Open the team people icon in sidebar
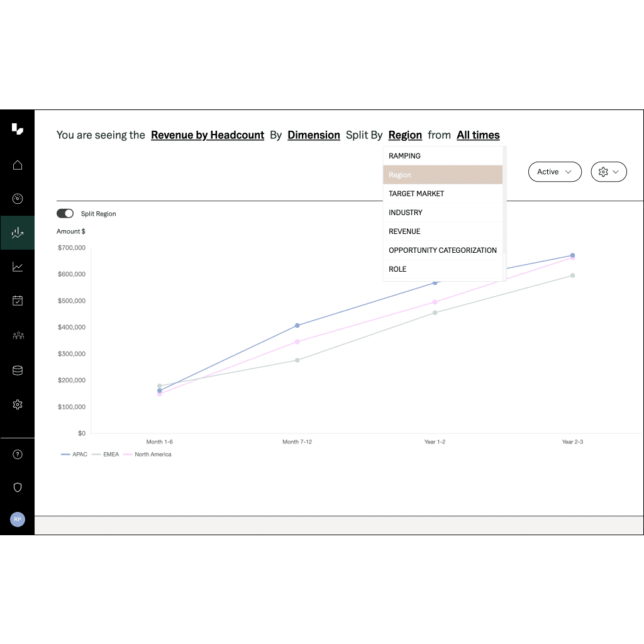The height and width of the screenshot is (644, 644). coord(18,336)
